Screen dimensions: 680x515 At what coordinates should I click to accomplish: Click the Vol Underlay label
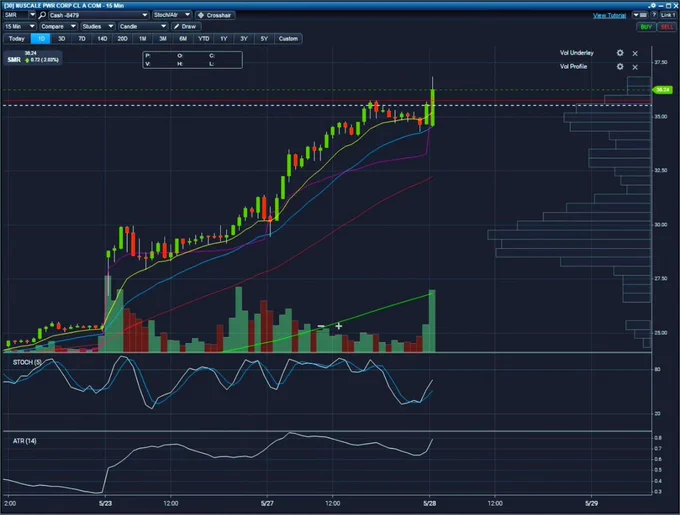tap(576, 53)
